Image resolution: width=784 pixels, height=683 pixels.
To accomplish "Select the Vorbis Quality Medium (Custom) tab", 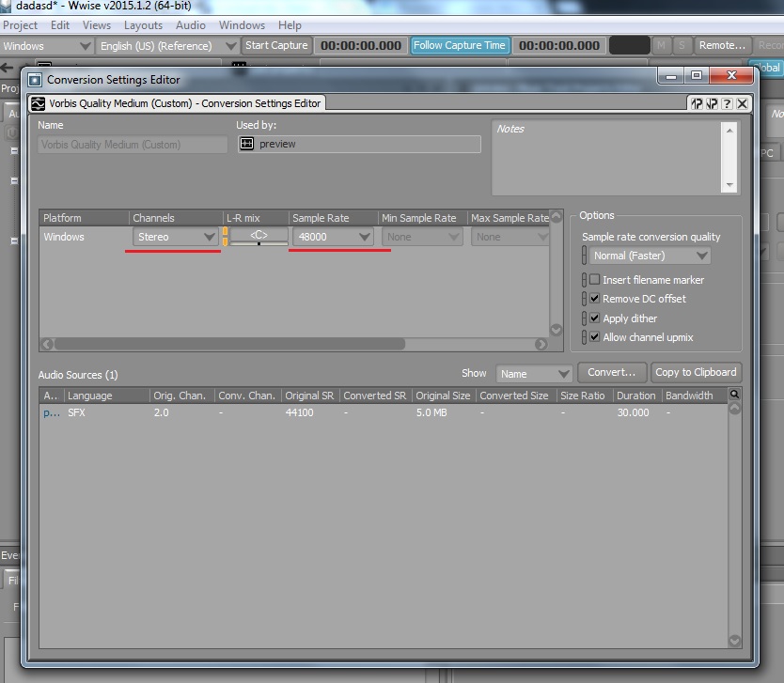I will click(177, 103).
